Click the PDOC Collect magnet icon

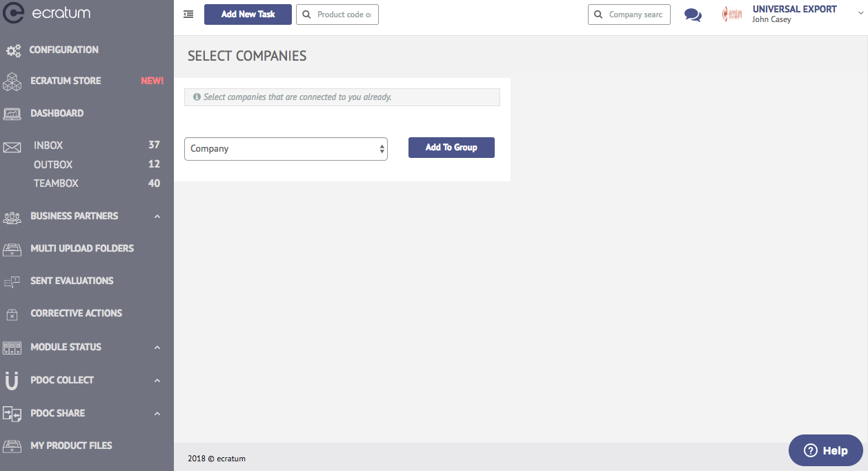click(x=12, y=380)
